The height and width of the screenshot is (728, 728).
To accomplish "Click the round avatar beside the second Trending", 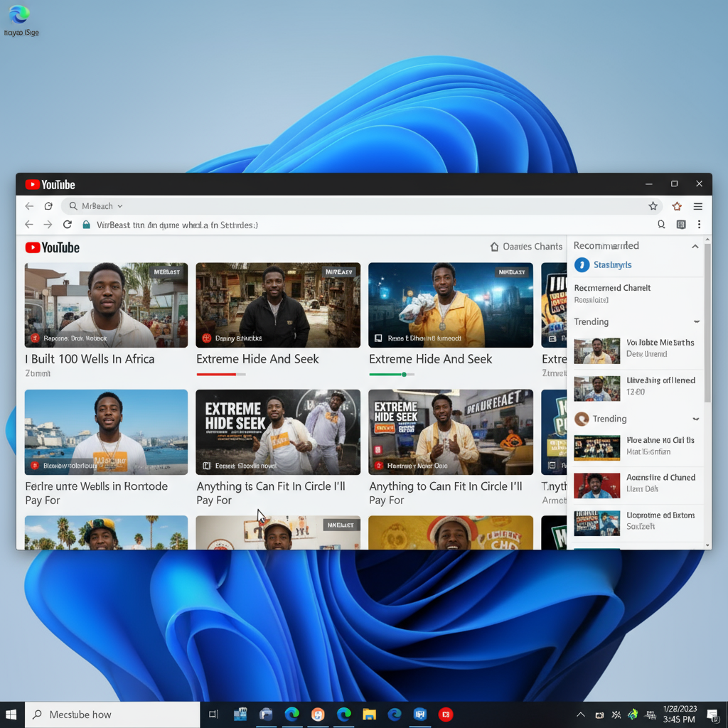I will tap(582, 419).
